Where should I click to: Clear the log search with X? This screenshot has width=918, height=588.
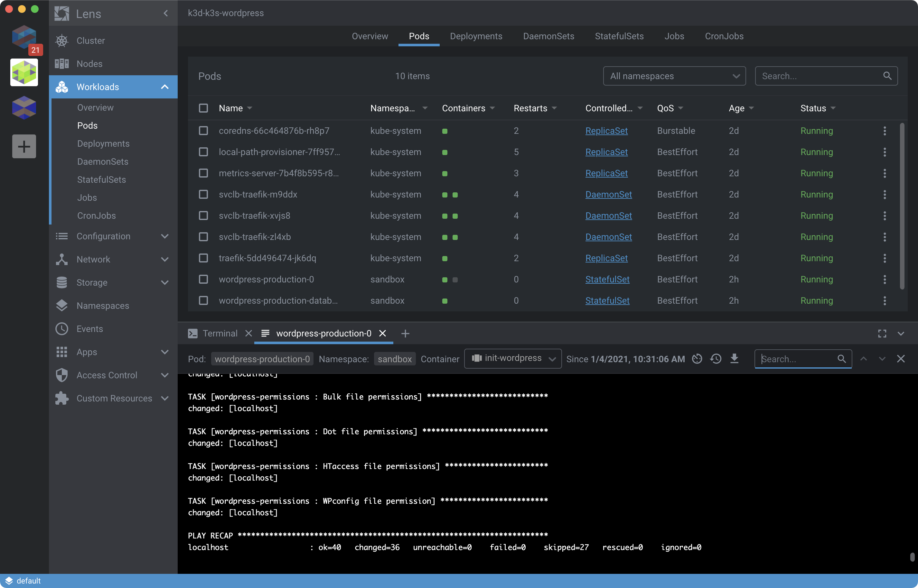pyautogui.click(x=901, y=359)
